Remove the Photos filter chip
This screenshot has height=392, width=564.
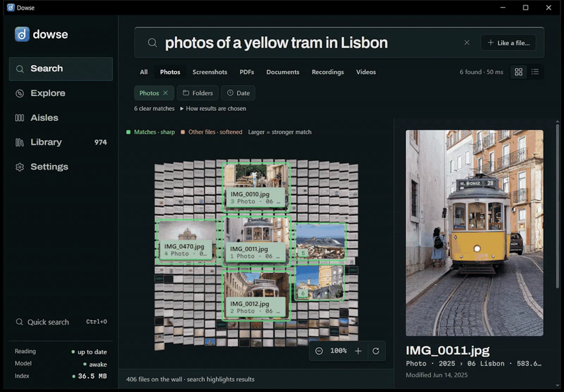coord(165,93)
